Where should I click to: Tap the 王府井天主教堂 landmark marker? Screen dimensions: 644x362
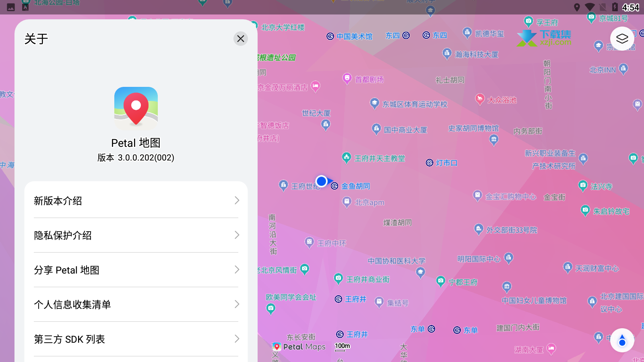click(x=347, y=158)
